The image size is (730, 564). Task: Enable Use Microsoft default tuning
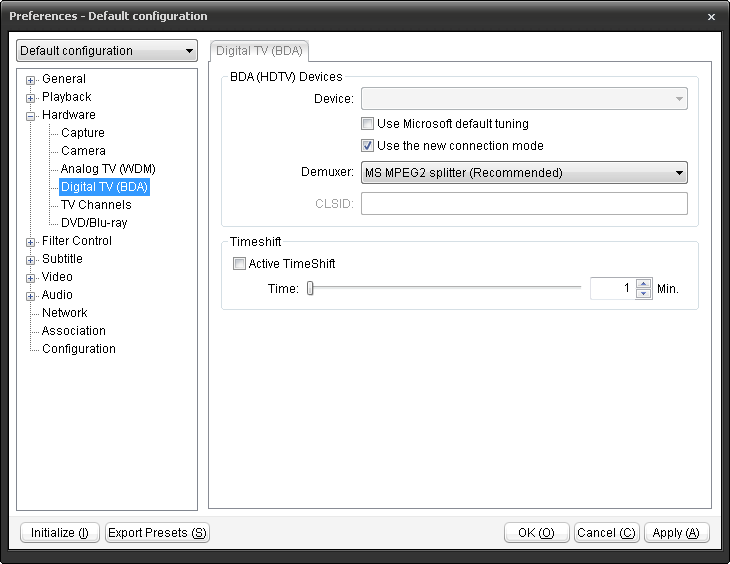pyautogui.click(x=367, y=123)
